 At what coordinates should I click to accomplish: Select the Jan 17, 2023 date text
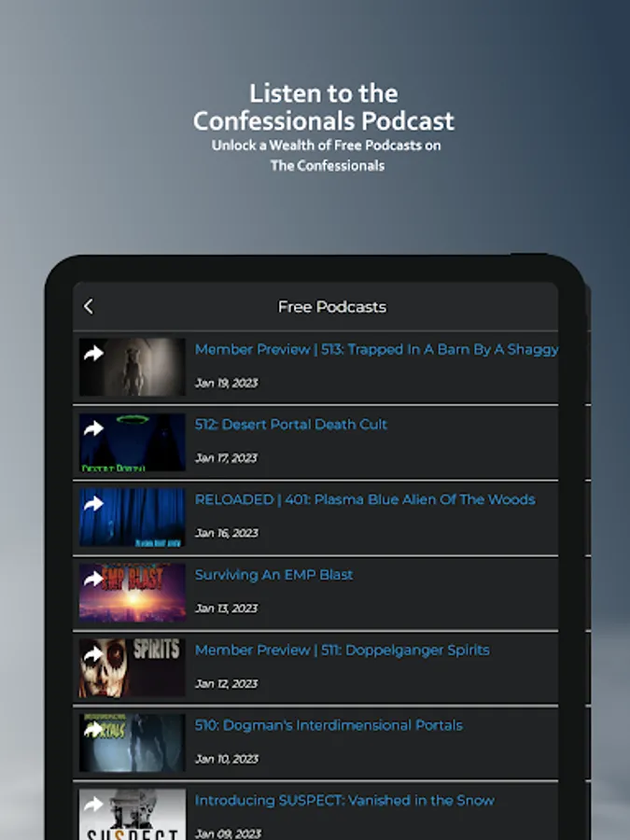(x=226, y=458)
